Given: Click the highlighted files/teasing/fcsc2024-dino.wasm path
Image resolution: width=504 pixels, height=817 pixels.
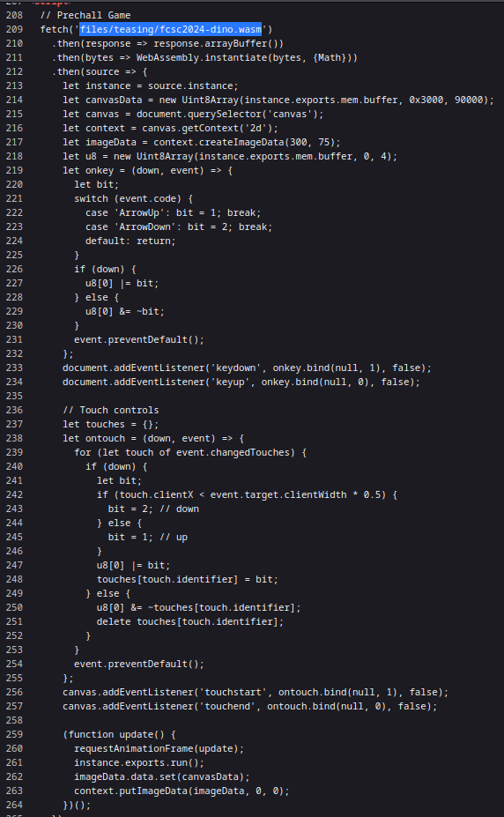Looking at the screenshot, I should point(171,29).
